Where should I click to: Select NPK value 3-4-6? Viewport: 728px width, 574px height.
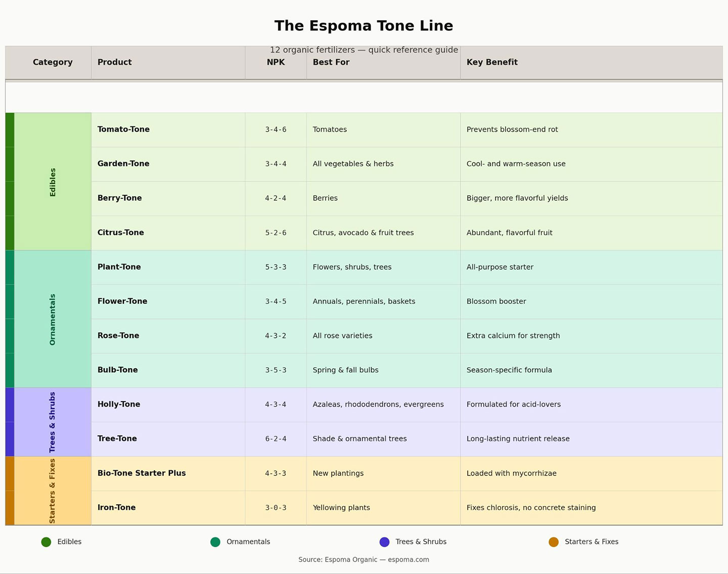[276, 129]
